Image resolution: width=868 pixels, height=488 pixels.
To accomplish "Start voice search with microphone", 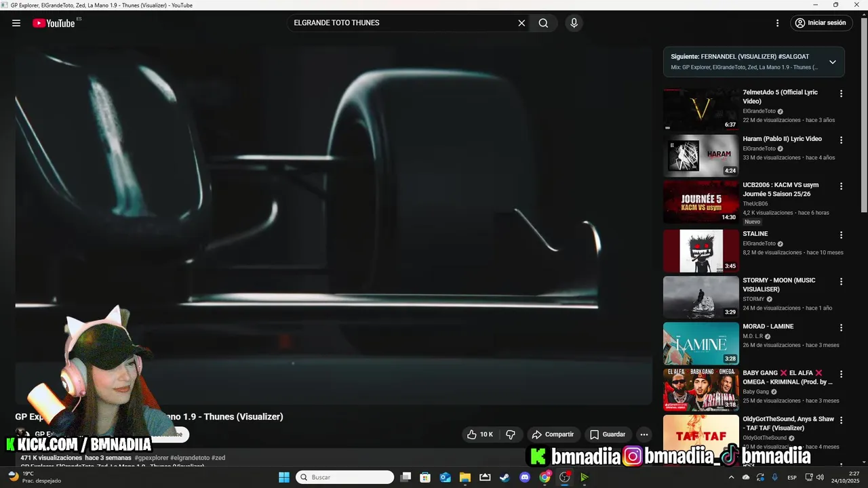I will pos(574,23).
